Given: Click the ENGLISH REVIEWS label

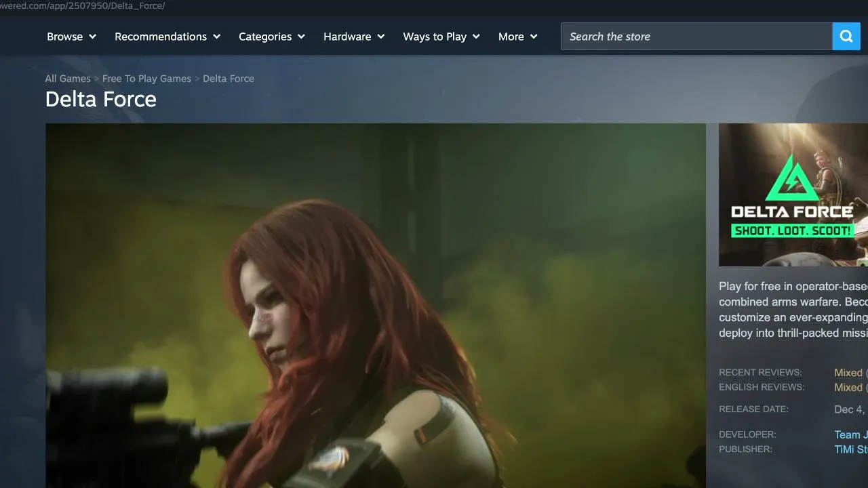Looking at the screenshot, I should [x=762, y=387].
